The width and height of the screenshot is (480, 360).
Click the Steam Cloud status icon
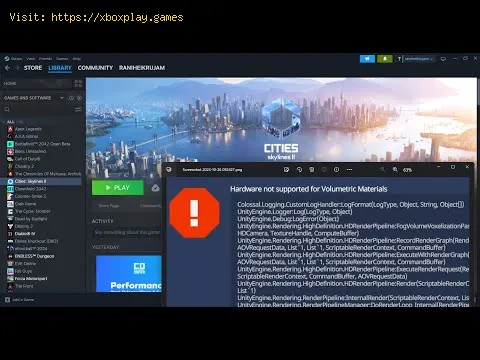(155, 188)
